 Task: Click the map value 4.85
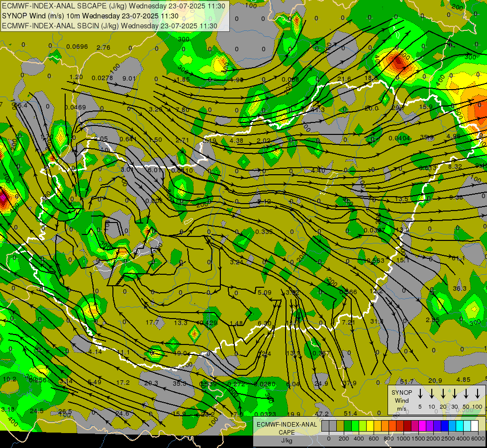(464, 379)
